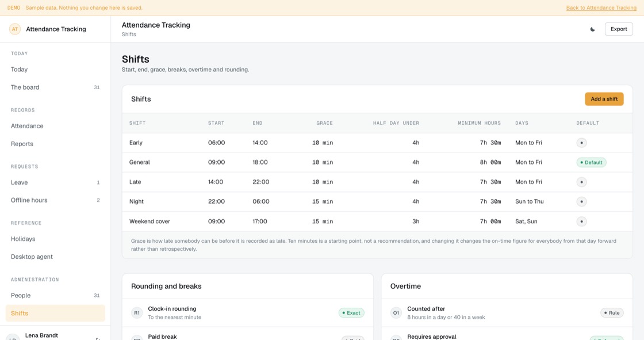The height and width of the screenshot is (340, 644).
Task: Click the Add a shift button
Action: (604, 99)
